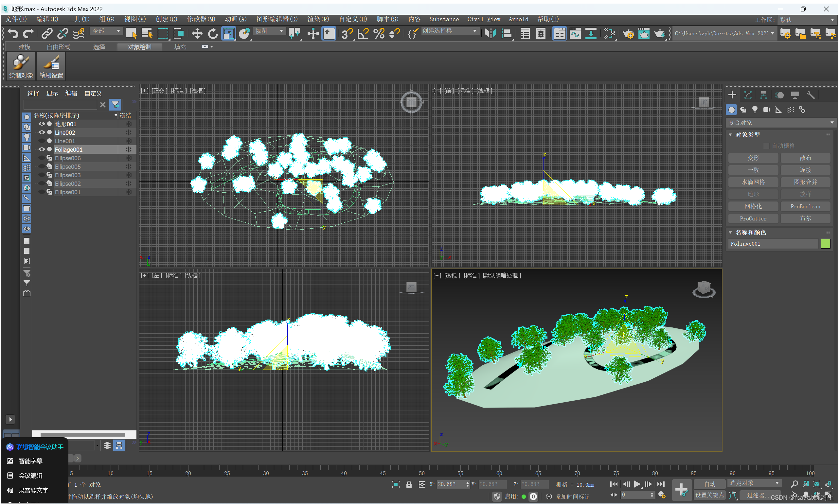Click the 散布 scatter button
This screenshot has height=504, width=839.
[x=805, y=158]
